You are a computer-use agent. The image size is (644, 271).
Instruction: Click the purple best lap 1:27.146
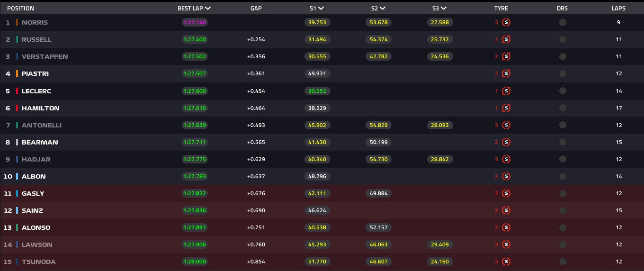[195, 22]
